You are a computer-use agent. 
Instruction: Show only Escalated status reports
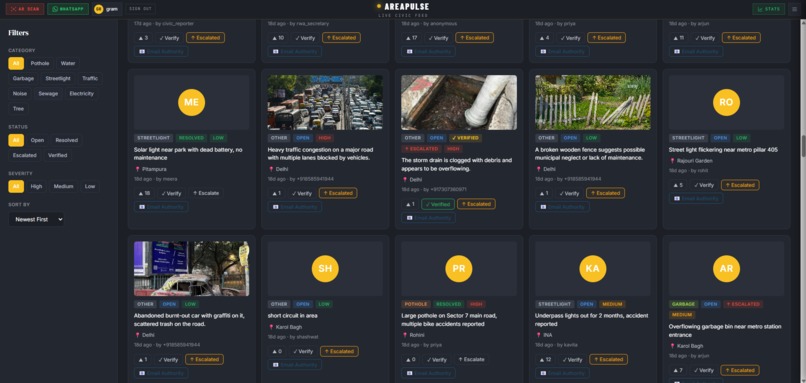pyautogui.click(x=25, y=155)
